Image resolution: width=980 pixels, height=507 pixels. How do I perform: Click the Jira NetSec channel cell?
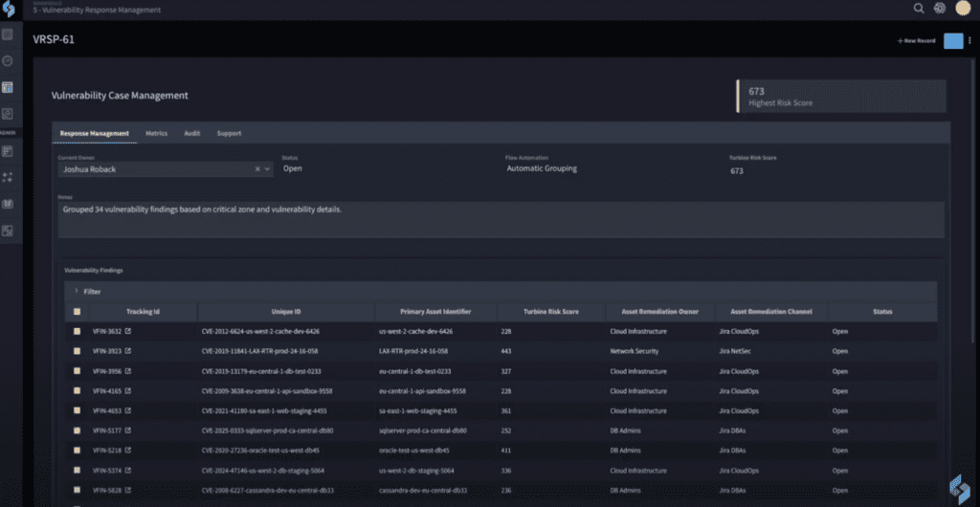tap(736, 351)
